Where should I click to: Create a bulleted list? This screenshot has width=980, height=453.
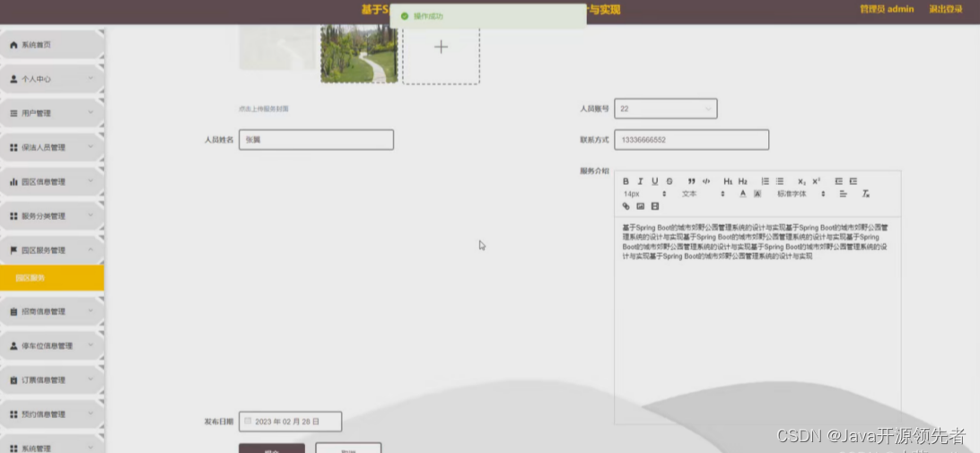pos(779,181)
